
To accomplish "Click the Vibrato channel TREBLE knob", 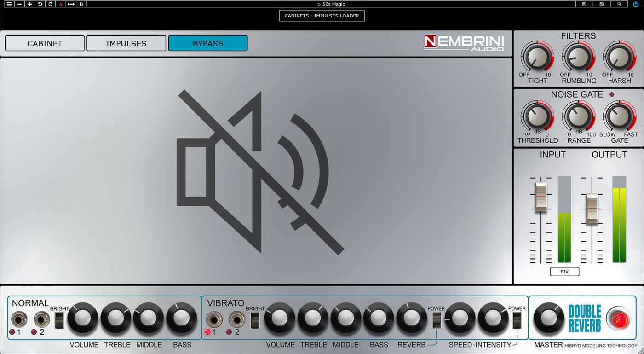I will pyautogui.click(x=313, y=318).
